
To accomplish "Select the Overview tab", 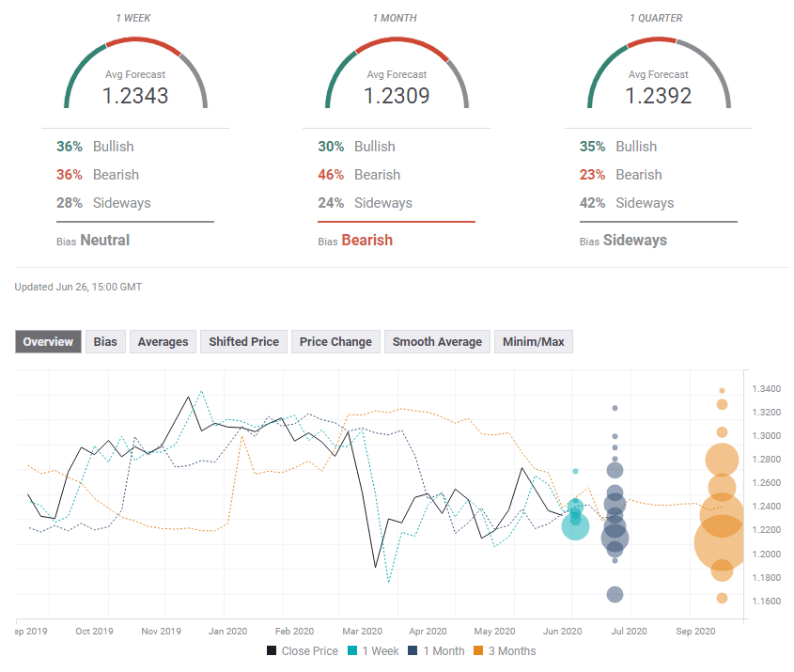I will (48, 341).
